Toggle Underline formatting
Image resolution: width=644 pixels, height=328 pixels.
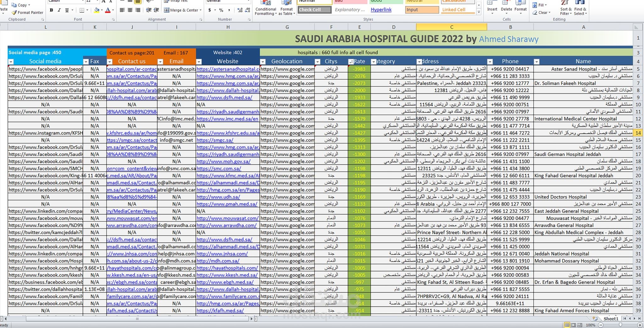(67, 10)
